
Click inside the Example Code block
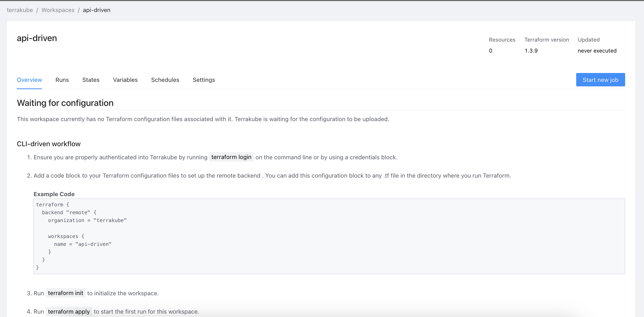pyautogui.click(x=329, y=236)
